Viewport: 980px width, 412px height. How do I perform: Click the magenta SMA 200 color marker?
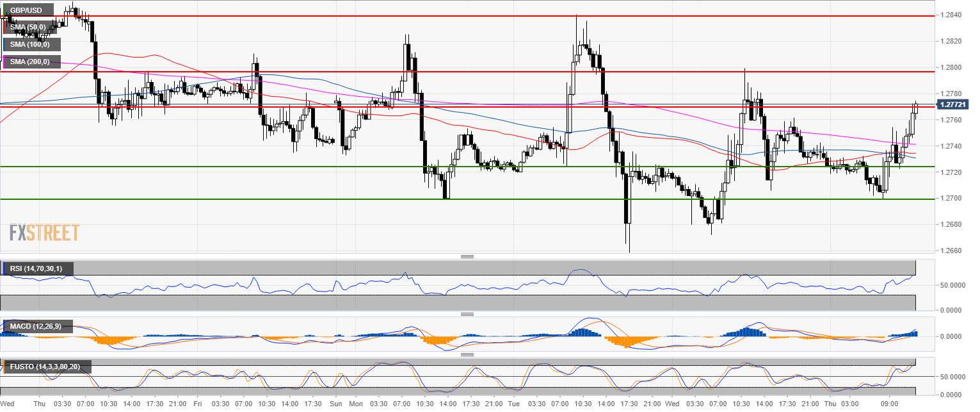[5, 62]
